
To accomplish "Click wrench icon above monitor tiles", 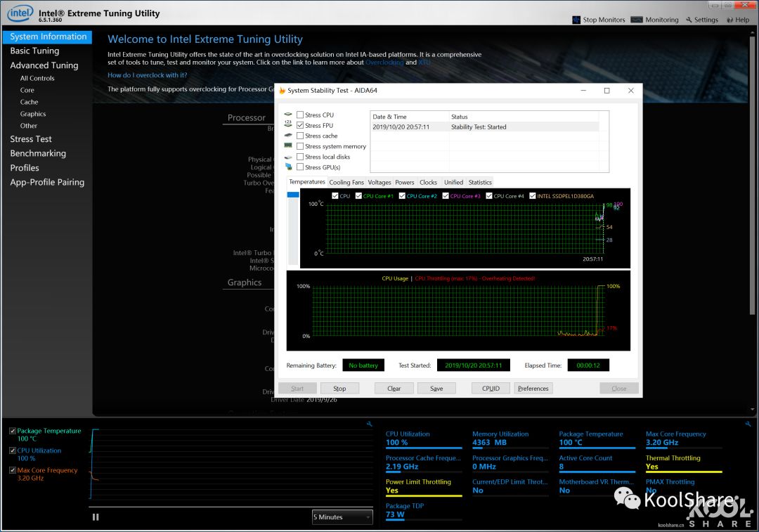I will (748, 424).
